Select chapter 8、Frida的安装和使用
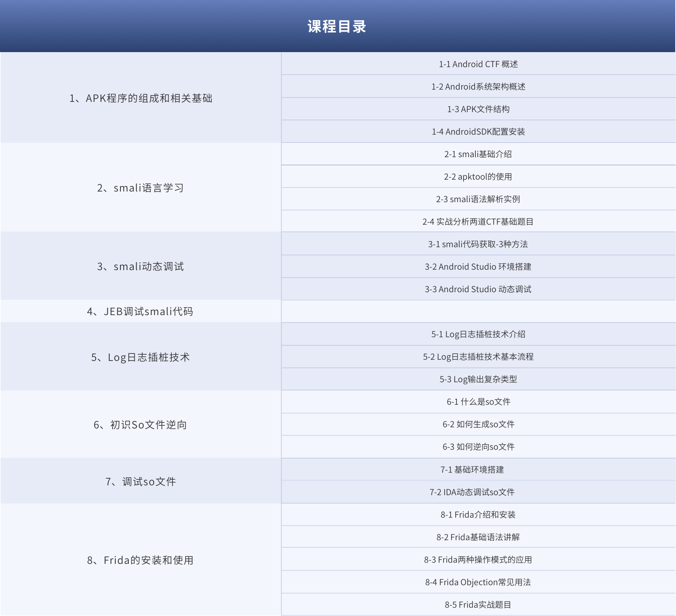Screen dimensions: 676x616 [x=141, y=560]
